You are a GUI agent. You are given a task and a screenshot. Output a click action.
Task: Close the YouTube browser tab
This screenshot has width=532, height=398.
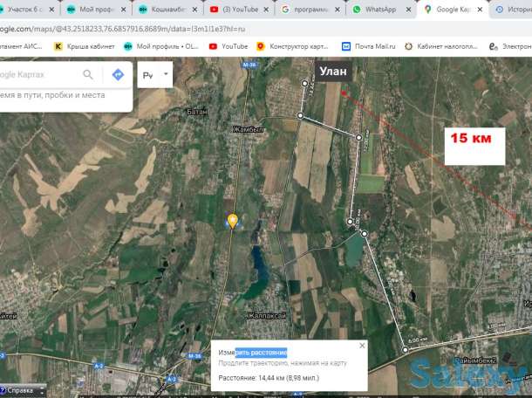pyautogui.click(x=265, y=9)
